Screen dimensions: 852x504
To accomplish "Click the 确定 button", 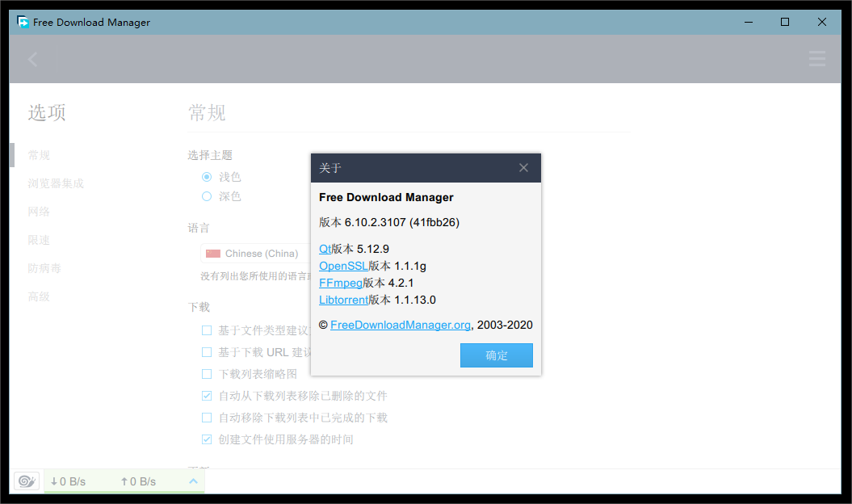I will point(496,355).
